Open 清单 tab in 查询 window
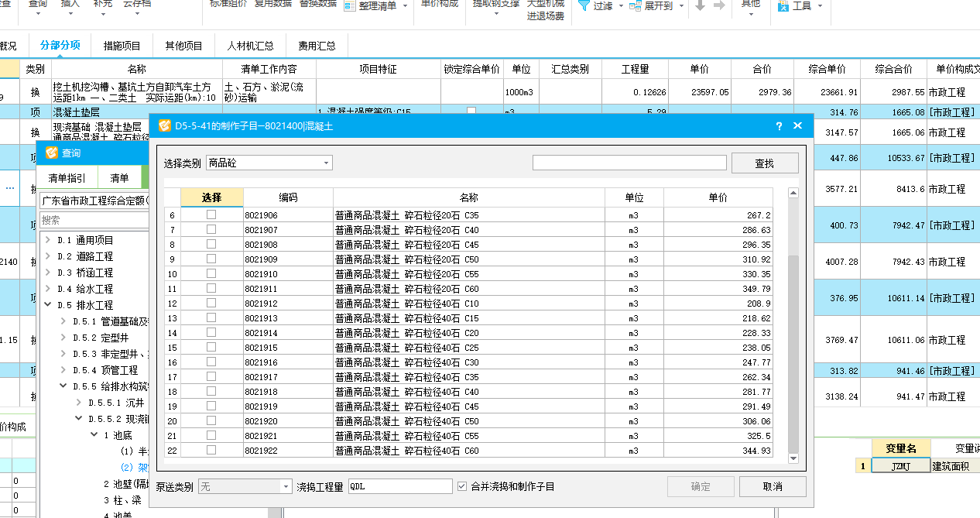980x518 pixels. tap(119, 178)
